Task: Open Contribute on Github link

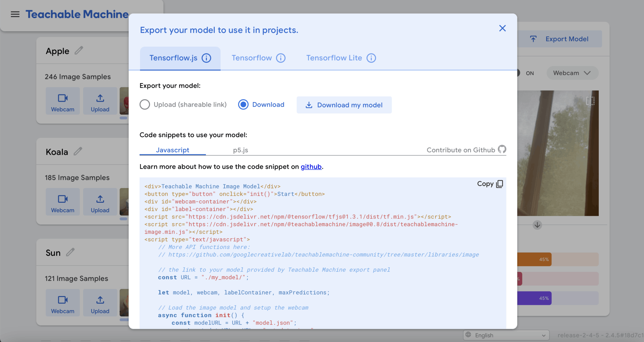Action: pos(467,150)
